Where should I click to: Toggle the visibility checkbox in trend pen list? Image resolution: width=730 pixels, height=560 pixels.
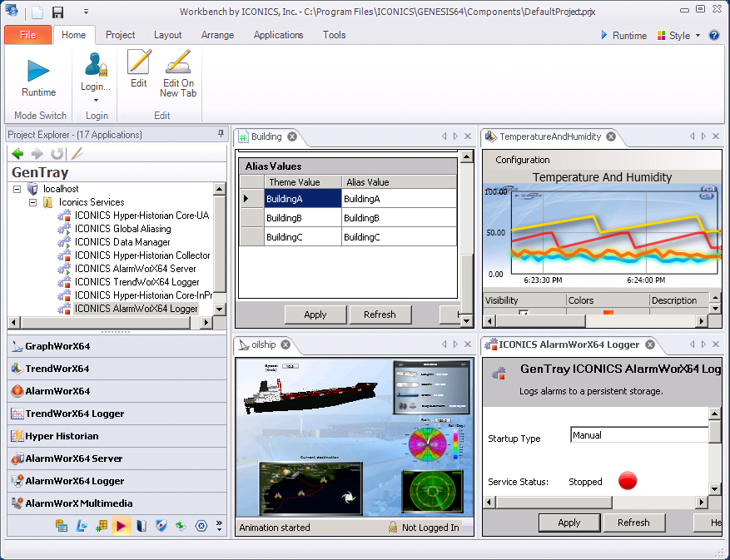coord(524,314)
